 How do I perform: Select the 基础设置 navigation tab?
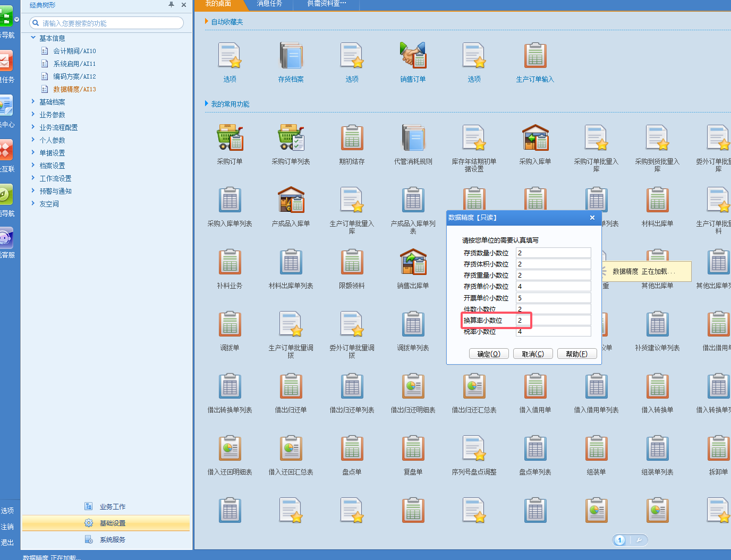[106, 523]
